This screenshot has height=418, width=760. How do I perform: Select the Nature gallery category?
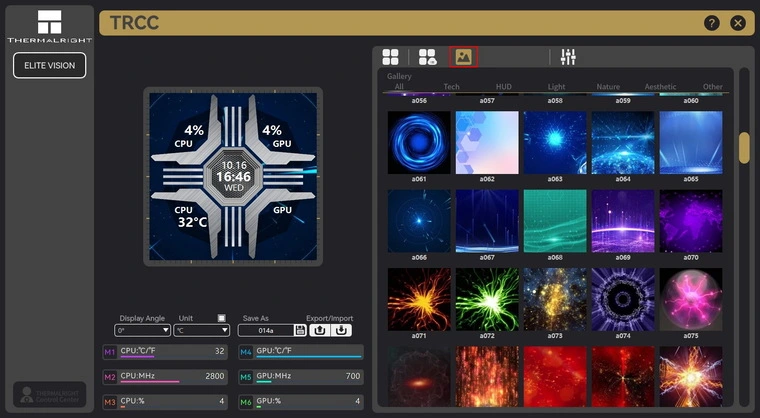tap(608, 87)
